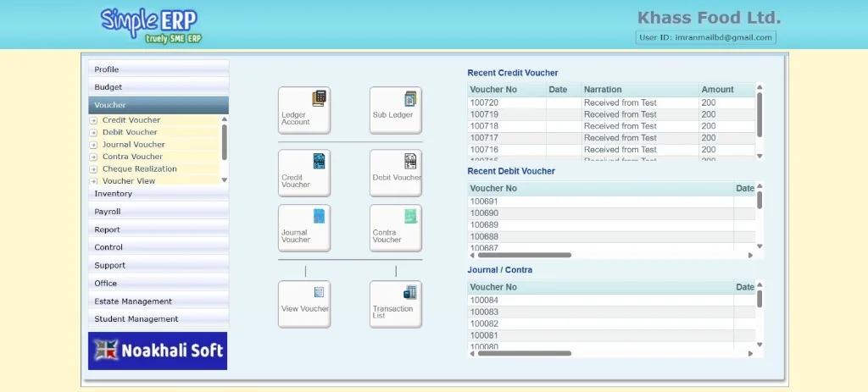Image resolution: width=868 pixels, height=392 pixels.
Task: Select journal voucher row 100084
Action: [x=611, y=301]
